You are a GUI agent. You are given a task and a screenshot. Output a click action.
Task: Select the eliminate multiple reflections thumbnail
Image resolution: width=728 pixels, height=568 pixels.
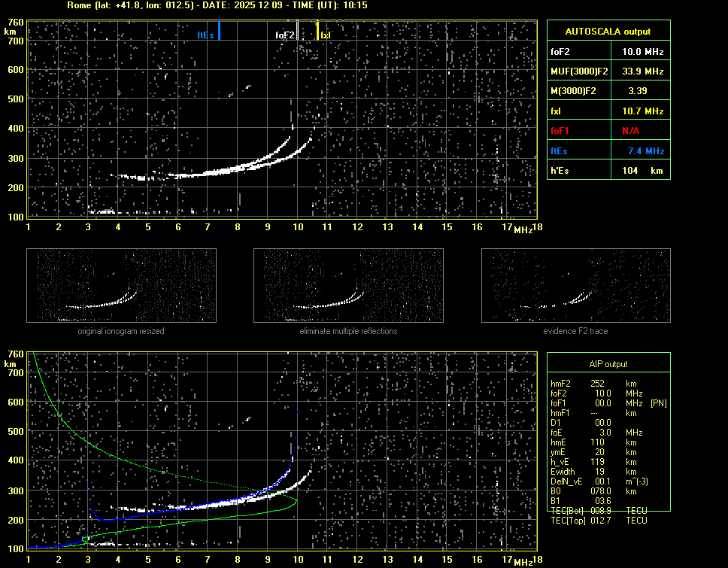348,287
